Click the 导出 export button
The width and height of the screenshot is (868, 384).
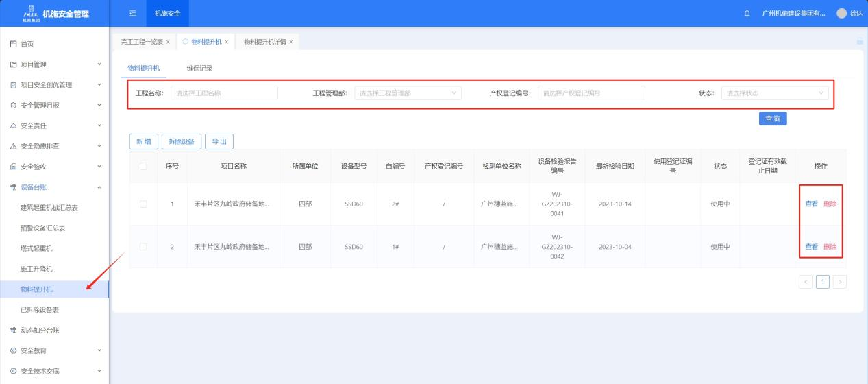click(219, 141)
